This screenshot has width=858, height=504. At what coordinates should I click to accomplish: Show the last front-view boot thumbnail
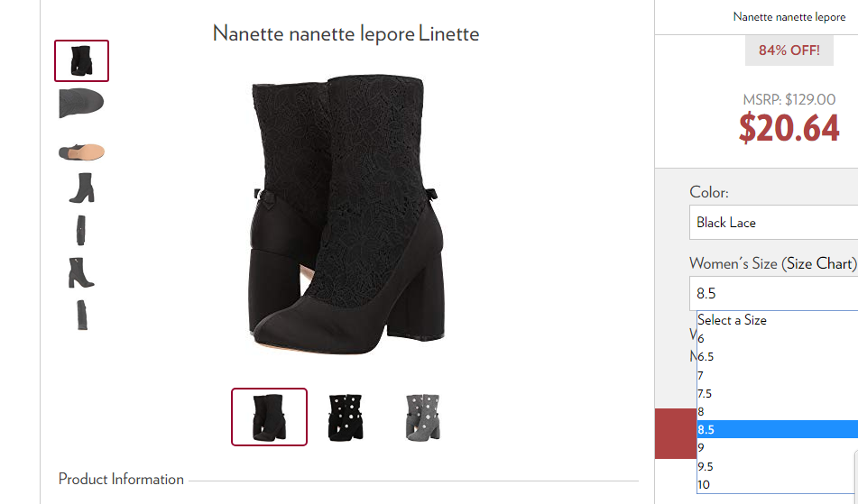tap(82, 315)
